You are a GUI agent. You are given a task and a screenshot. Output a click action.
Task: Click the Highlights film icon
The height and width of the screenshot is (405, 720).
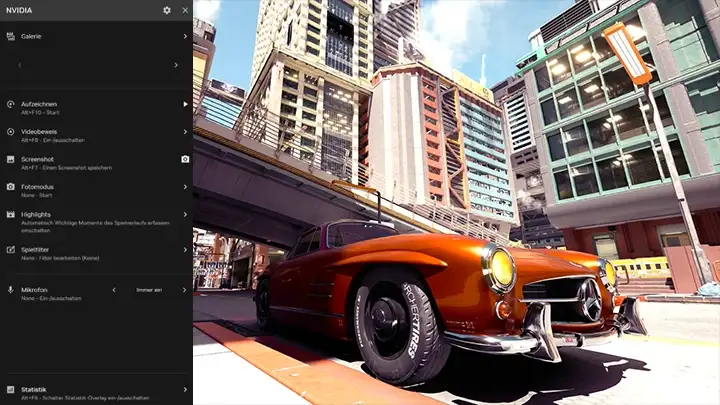[10, 215]
